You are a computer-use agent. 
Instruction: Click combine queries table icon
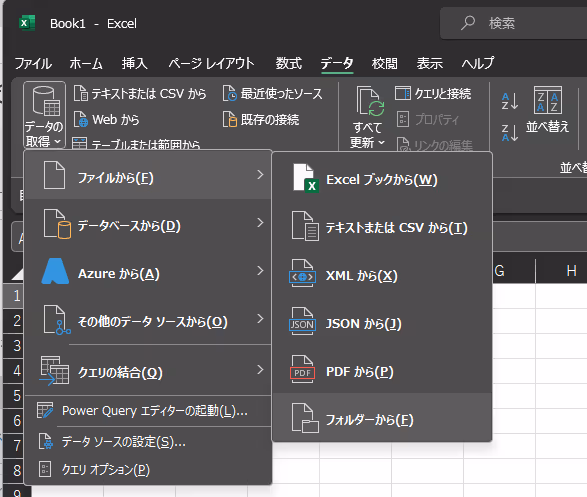55,371
